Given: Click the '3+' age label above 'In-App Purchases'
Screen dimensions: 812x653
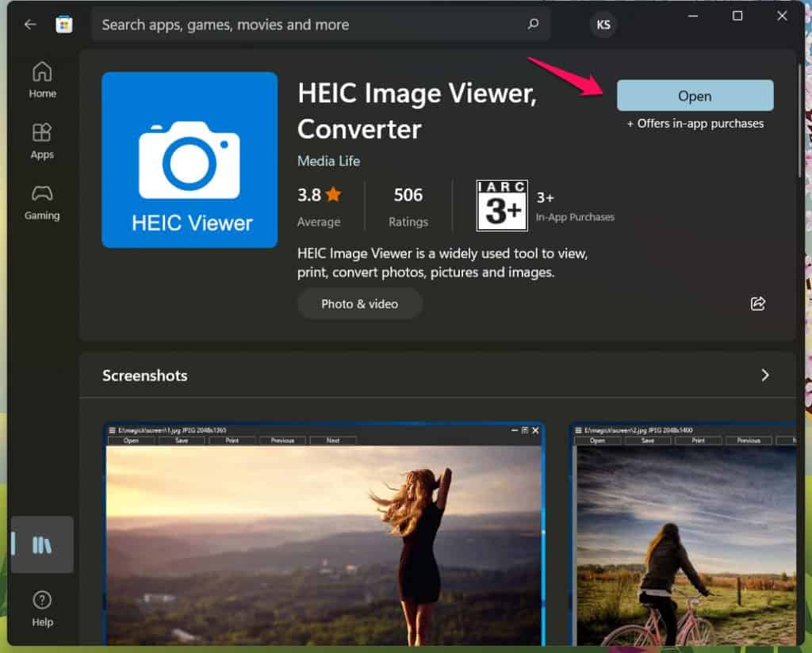Looking at the screenshot, I should [x=546, y=197].
